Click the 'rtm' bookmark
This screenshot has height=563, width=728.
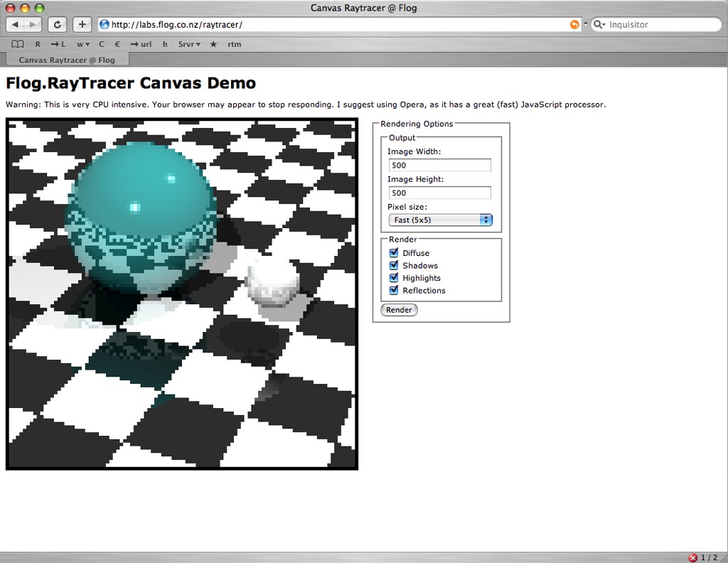point(235,44)
